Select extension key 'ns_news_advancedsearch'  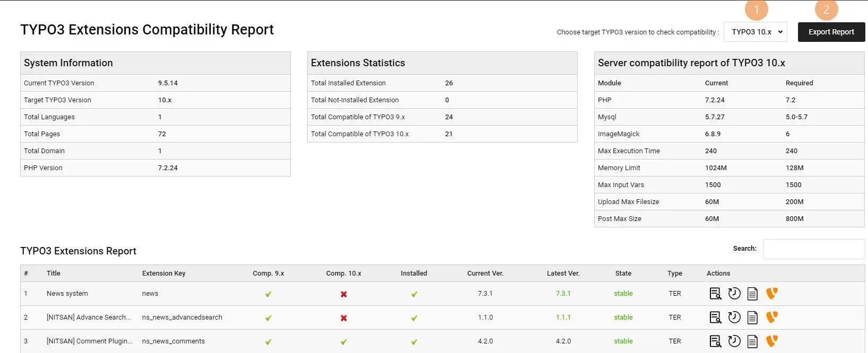pyautogui.click(x=182, y=317)
